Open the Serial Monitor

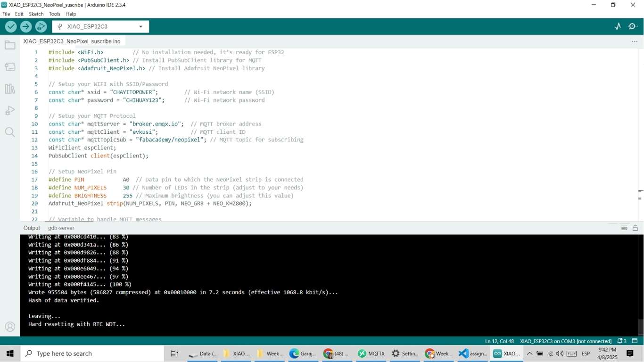click(633, 26)
